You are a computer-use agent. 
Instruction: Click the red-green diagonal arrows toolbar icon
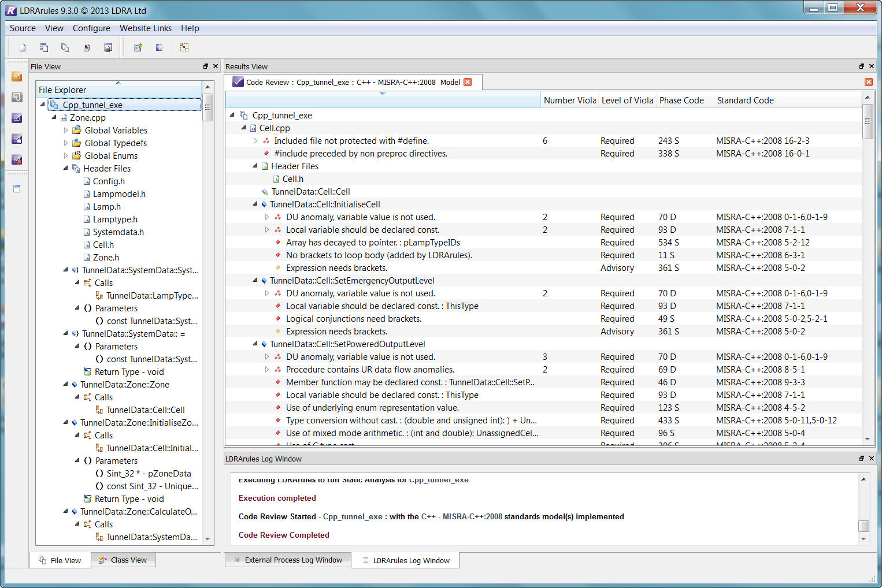click(184, 47)
